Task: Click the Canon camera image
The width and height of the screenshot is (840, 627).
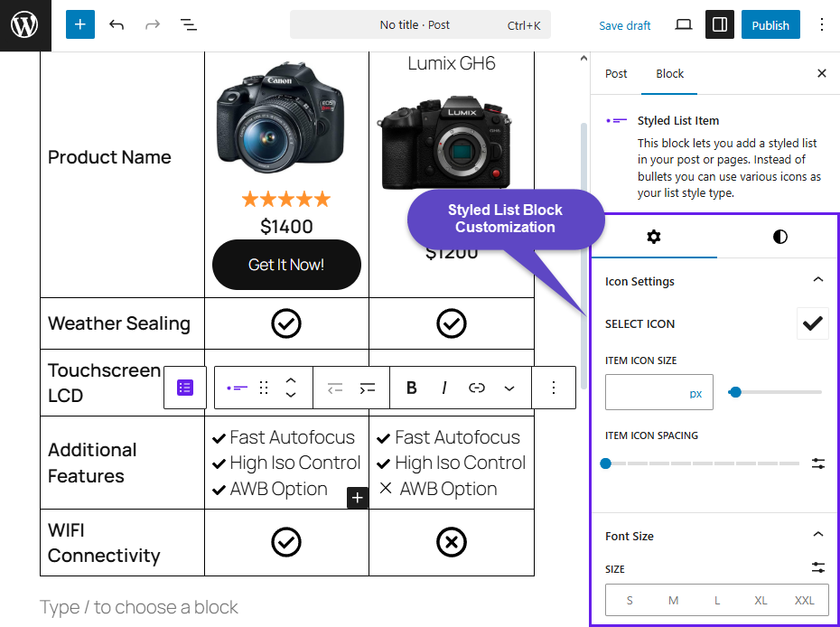Action: (x=280, y=117)
